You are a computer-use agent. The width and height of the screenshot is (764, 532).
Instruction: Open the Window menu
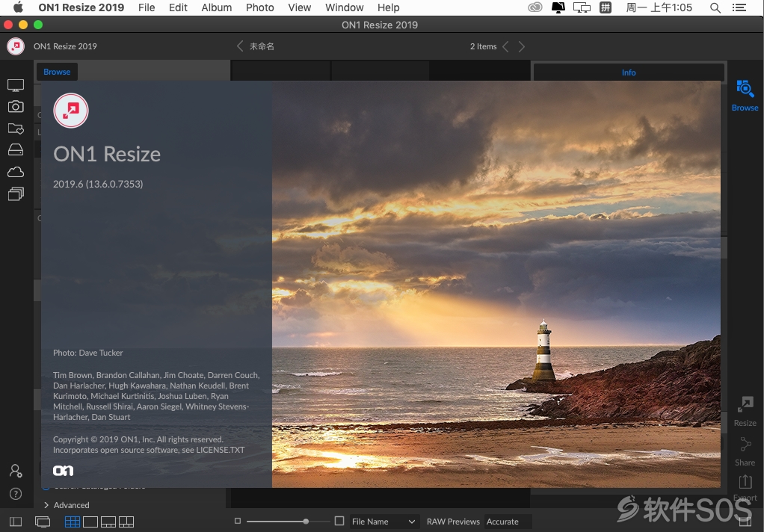pyautogui.click(x=344, y=7)
